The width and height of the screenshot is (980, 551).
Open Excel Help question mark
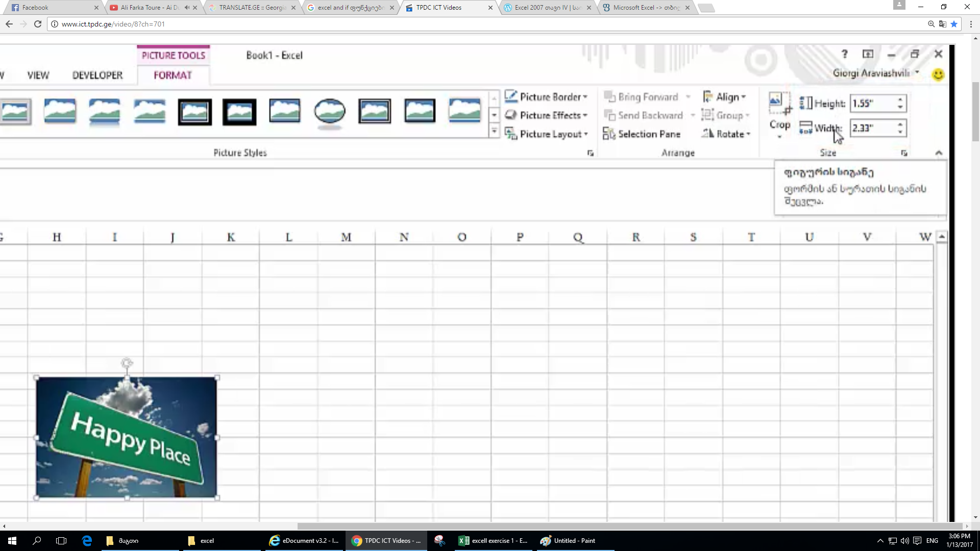pyautogui.click(x=844, y=54)
